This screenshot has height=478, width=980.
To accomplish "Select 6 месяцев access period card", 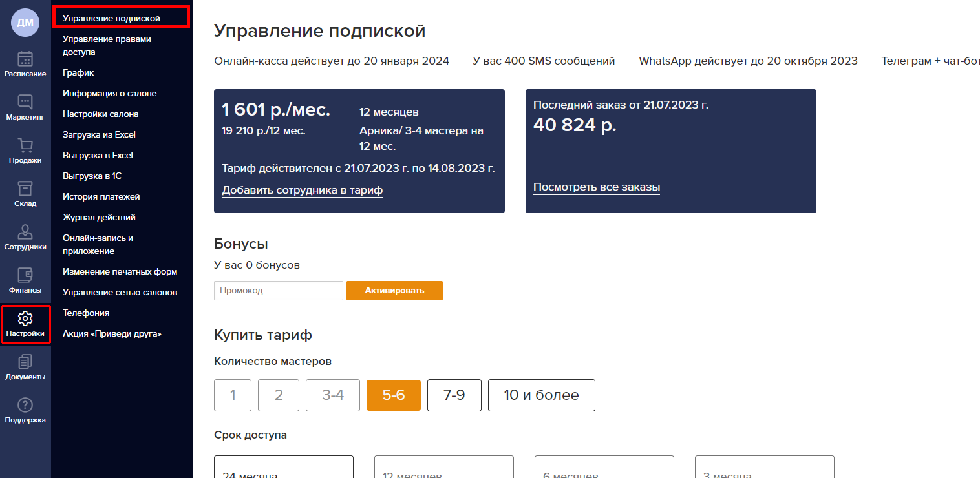I will pos(604,467).
